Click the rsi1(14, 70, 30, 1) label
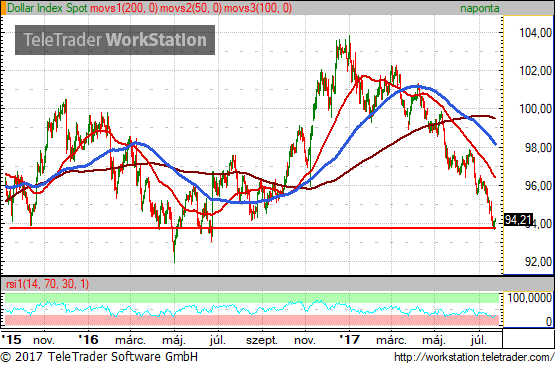This screenshot has width=555, height=366. pyautogui.click(x=47, y=284)
